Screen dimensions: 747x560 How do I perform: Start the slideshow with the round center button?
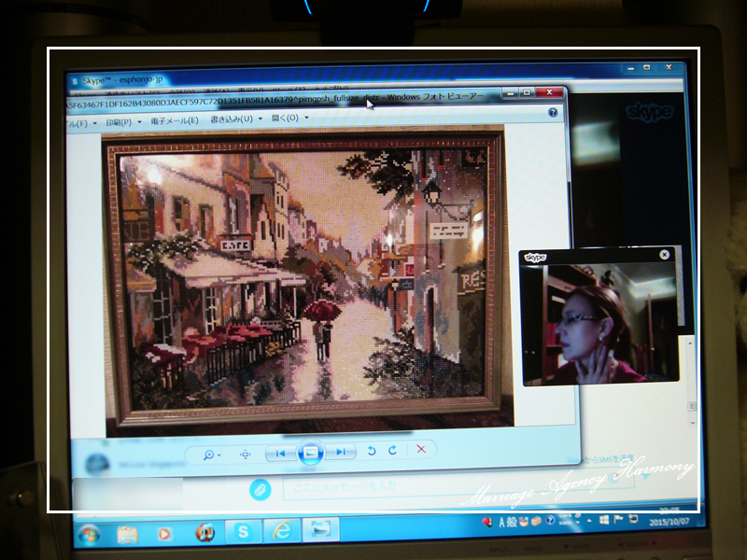pos(310,452)
